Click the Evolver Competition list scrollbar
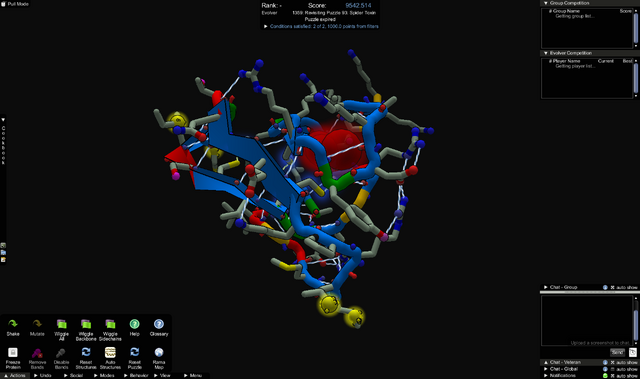 (x=636, y=78)
